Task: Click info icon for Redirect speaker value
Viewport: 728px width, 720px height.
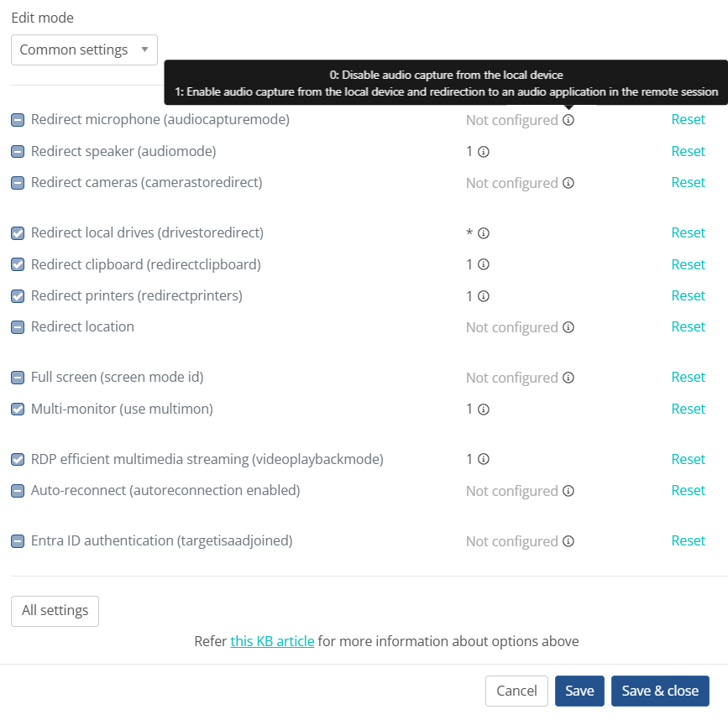Action: (x=484, y=152)
